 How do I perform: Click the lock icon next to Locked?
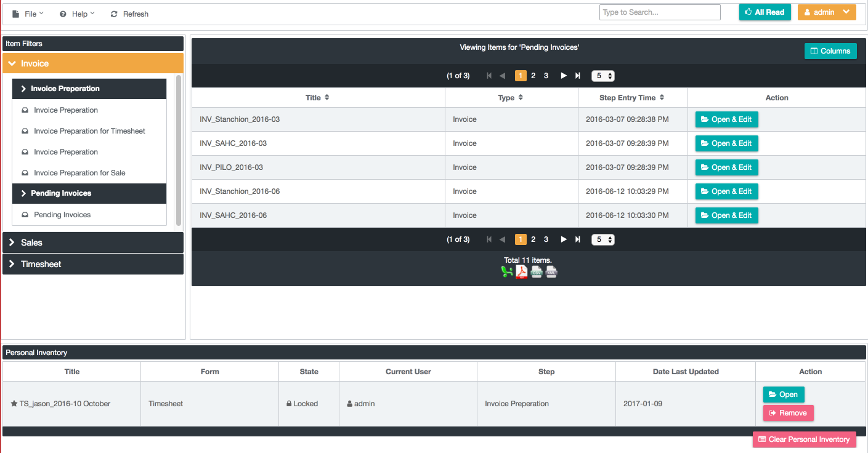click(x=288, y=404)
